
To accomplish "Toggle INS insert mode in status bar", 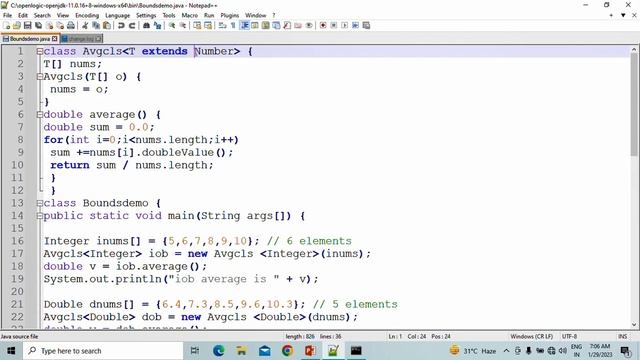I will click(x=622, y=336).
